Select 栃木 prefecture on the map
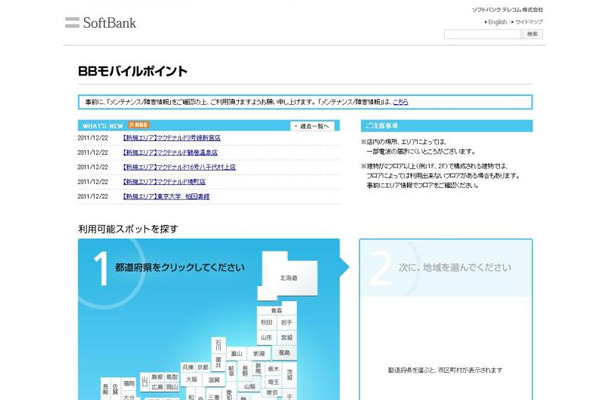Screen dimensions: 610x400 click(273, 368)
